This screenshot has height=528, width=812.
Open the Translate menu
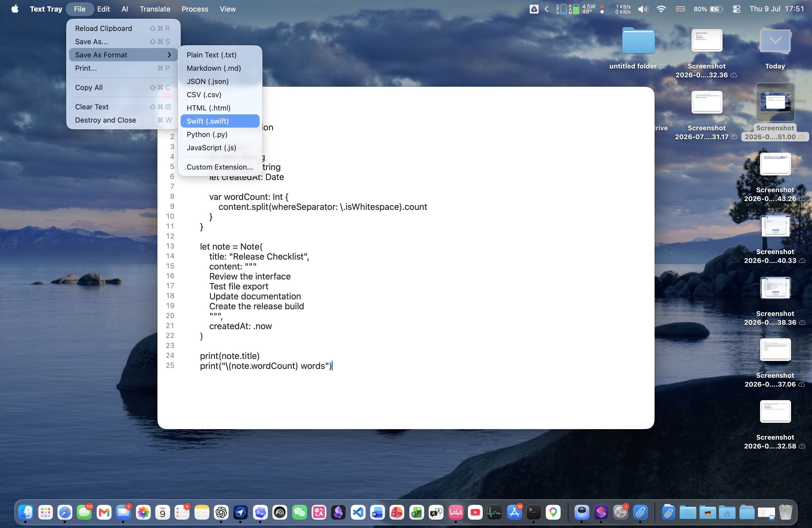[x=155, y=9]
